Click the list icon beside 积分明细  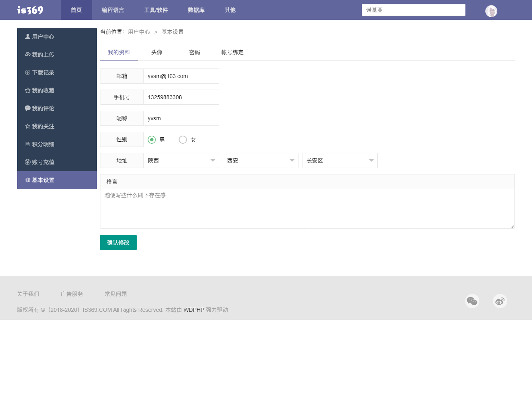pos(27,144)
